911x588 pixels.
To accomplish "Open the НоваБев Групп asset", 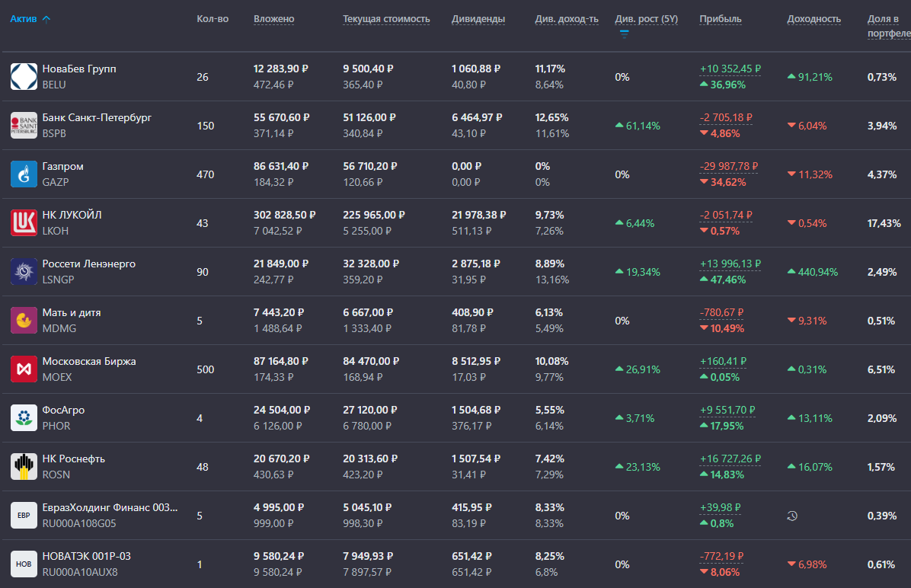I will click(79, 69).
